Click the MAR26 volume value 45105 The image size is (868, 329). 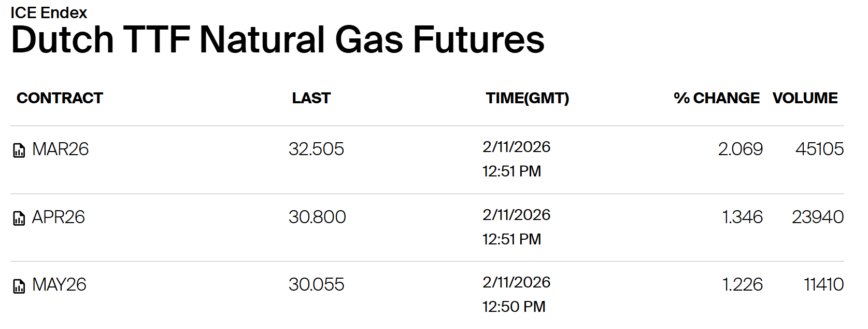[819, 149]
